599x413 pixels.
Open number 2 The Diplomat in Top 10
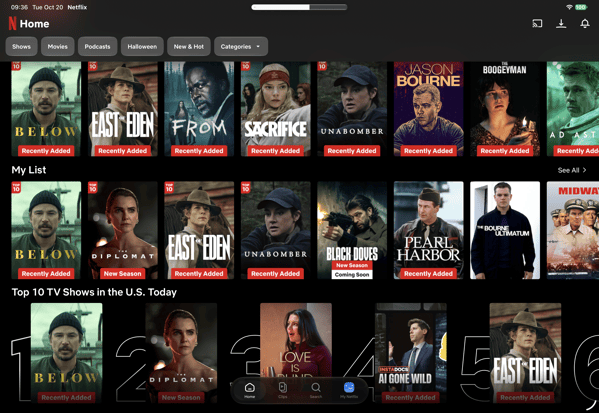coord(181,353)
